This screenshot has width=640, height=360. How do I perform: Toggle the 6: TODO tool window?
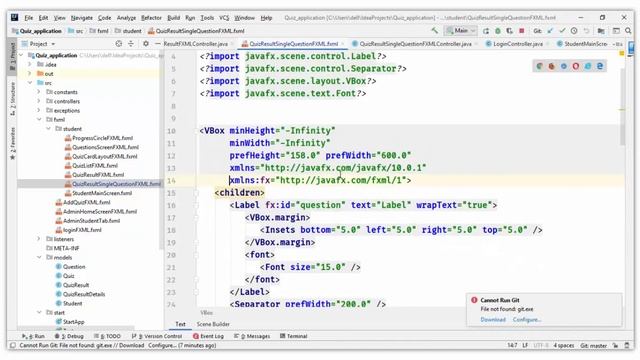click(x=107, y=336)
